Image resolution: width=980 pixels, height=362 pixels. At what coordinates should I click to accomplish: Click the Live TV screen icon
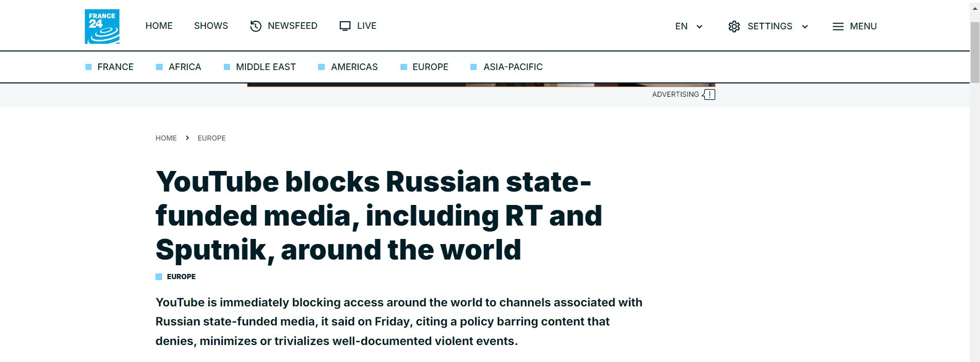click(x=345, y=26)
